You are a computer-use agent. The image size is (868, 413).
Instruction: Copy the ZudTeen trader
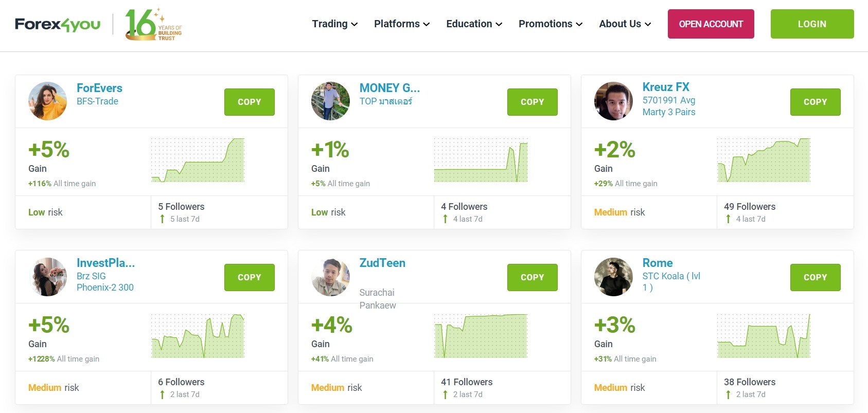tap(532, 277)
